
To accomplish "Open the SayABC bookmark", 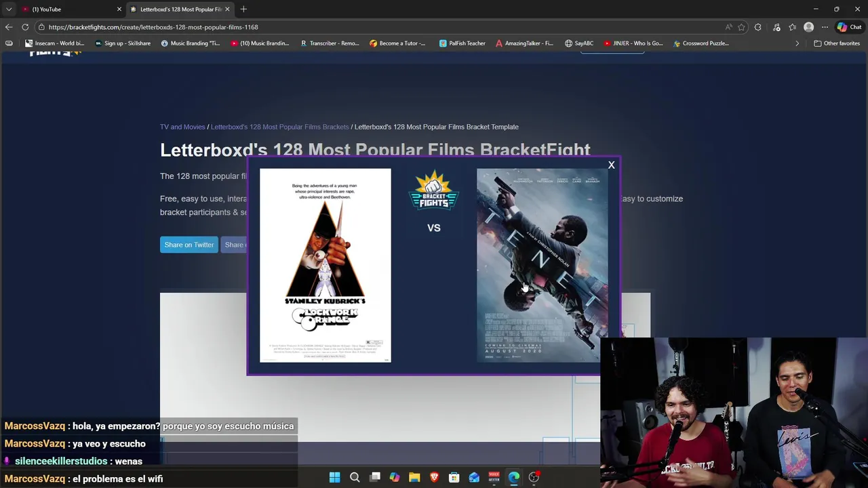I will coord(579,43).
